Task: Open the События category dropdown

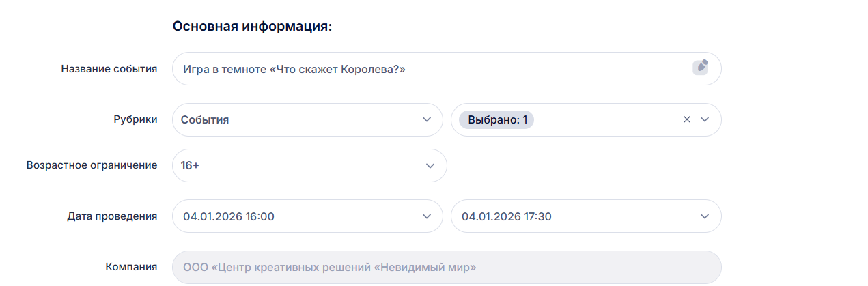Action: [x=300, y=119]
